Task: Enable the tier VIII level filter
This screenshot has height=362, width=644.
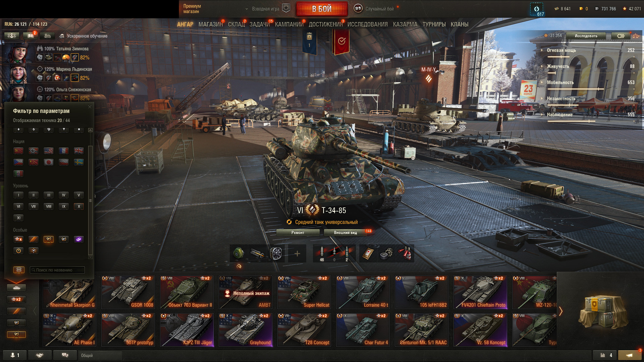Action: tap(49, 206)
